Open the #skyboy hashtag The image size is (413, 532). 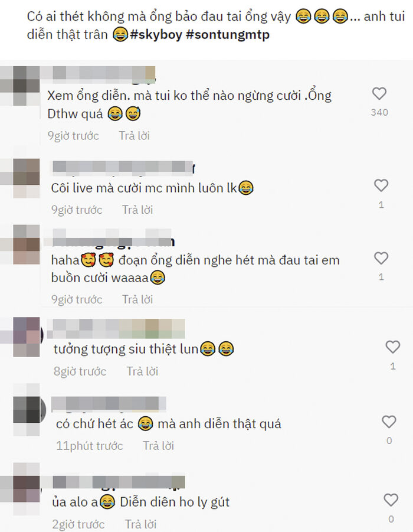(156, 35)
